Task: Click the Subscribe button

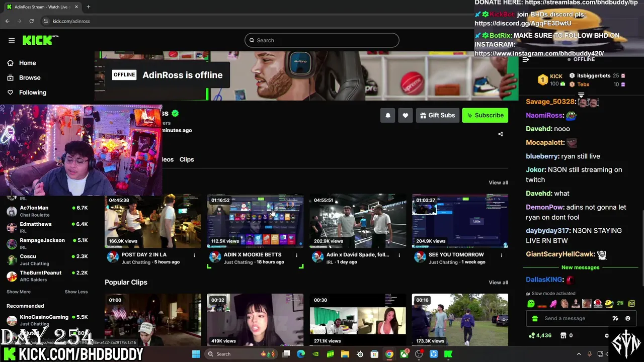Action: click(486, 115)
